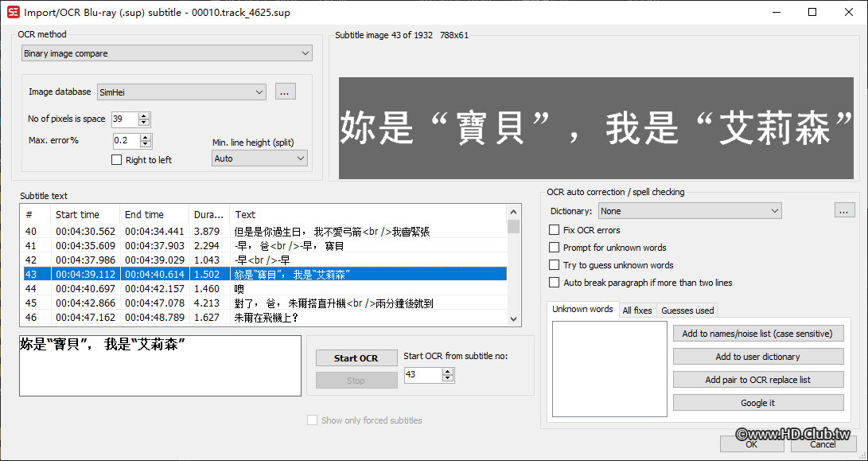
Task: Click the 'Start OCR' button
Action: click(356, 357)
